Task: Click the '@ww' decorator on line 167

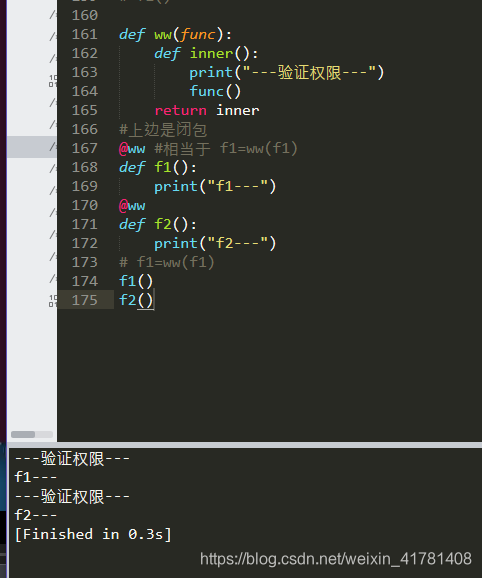Action: pyautogui.click(x=132, y=149)
